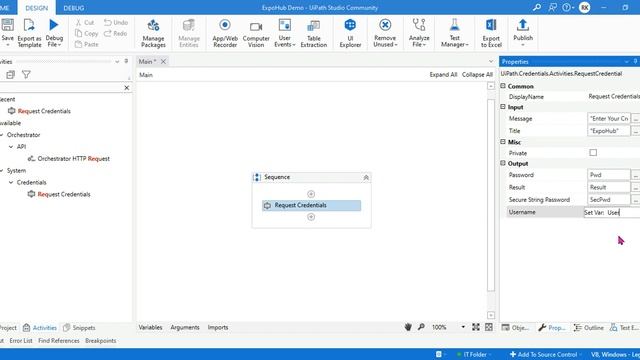Image resolution: width=640 pixels, height=360 pixels.
Task: Select the pan hand tool
Action: (408, 327)
